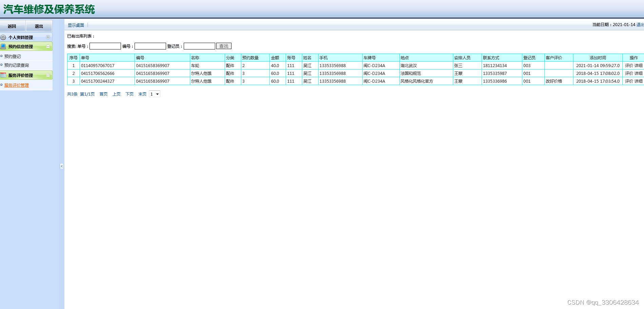Screen dimensions: 644x309
Task: Focus the 编号 search input field
Action: (150, 46)
